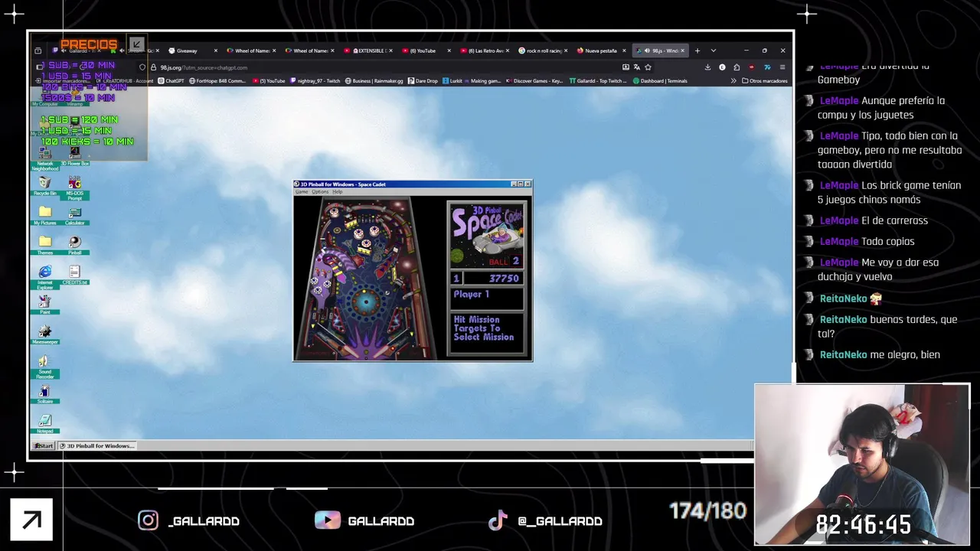Launch the Solitaire desktop icon
Viewport: 980px width, 551px height.
pyautogui.click(x=45, y=394)
